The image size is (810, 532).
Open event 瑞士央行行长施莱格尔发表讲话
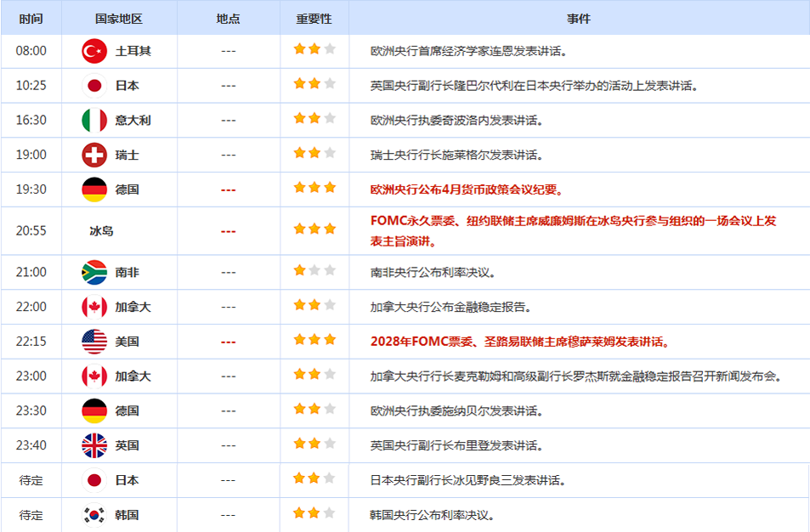click(x=456, y=155)
